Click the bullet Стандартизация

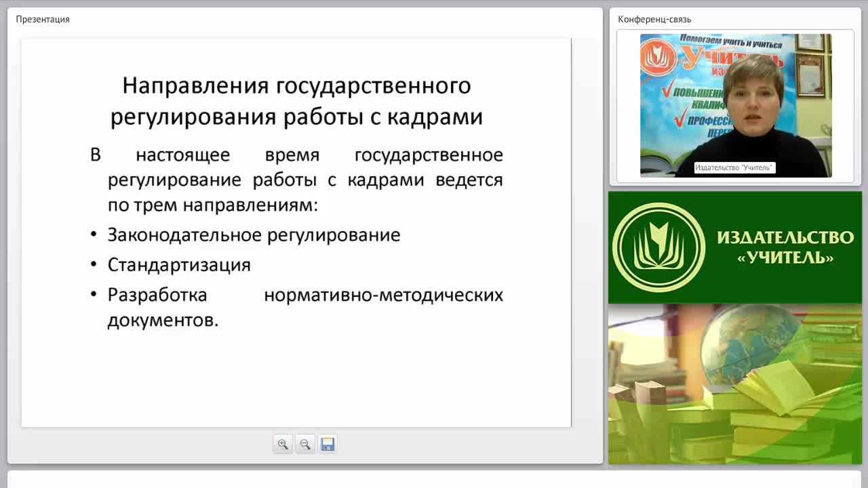point(179,264)
